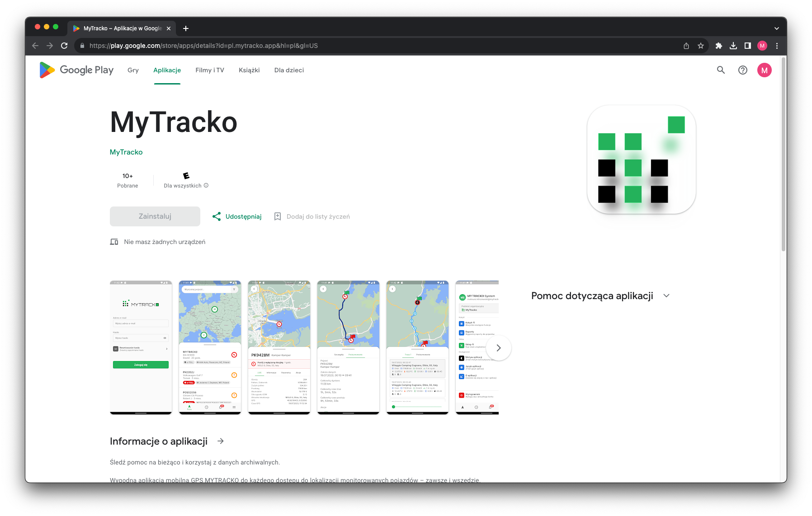812x516 pixels.
Task: Click the MyTracko app title heading
Action: click(x=174, y=122)
